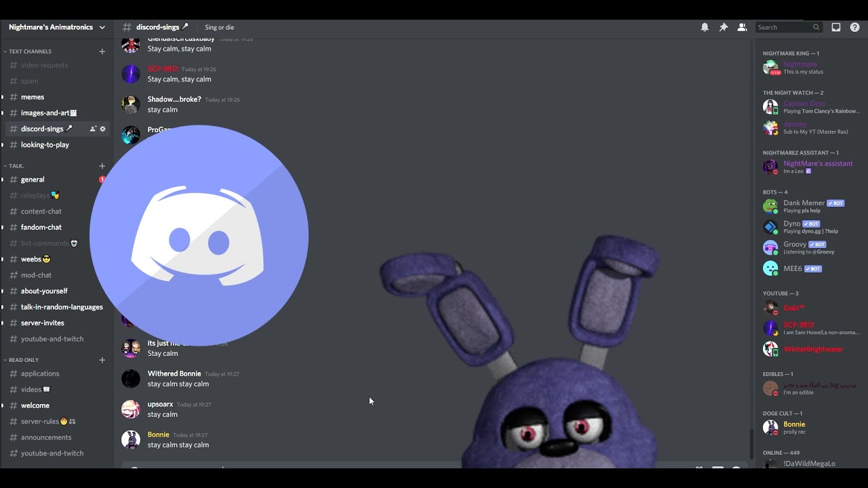Viewport: 868px width, 488px height.
Task: Open Groovy bot profile
Action: pyautogui.click(x=811, y=247)
